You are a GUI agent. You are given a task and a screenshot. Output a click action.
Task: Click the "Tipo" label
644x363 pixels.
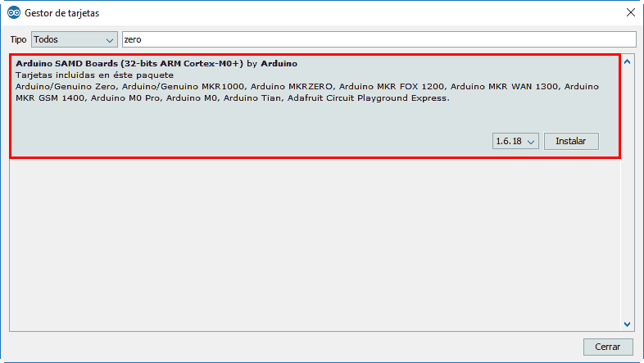[x=19, y=39]
